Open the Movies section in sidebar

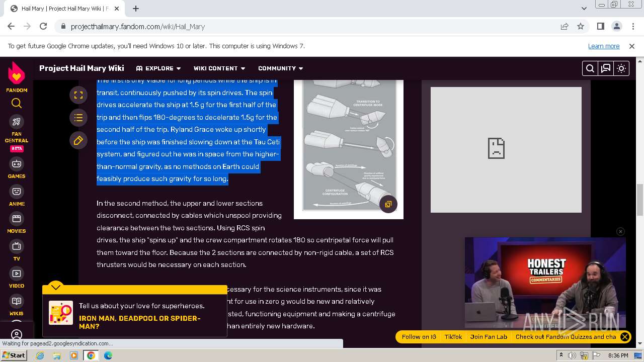[x=17, y=223]
